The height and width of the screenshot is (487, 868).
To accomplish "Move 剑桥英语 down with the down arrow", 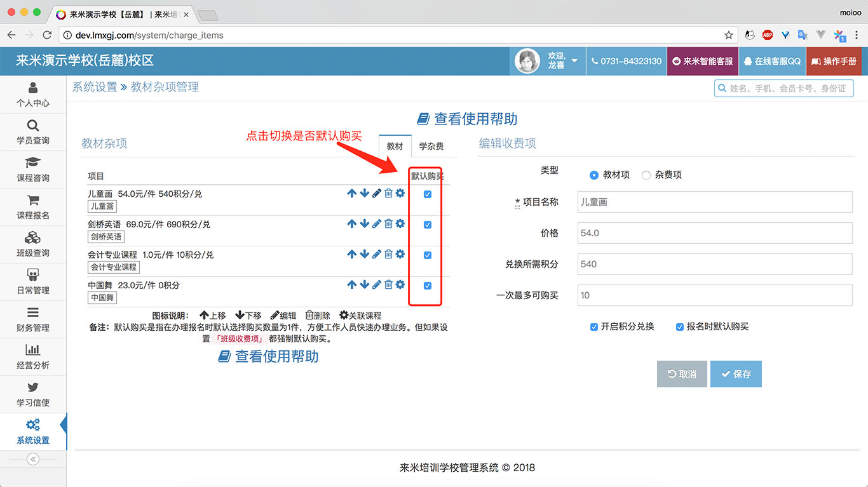I will pos(363,223).
